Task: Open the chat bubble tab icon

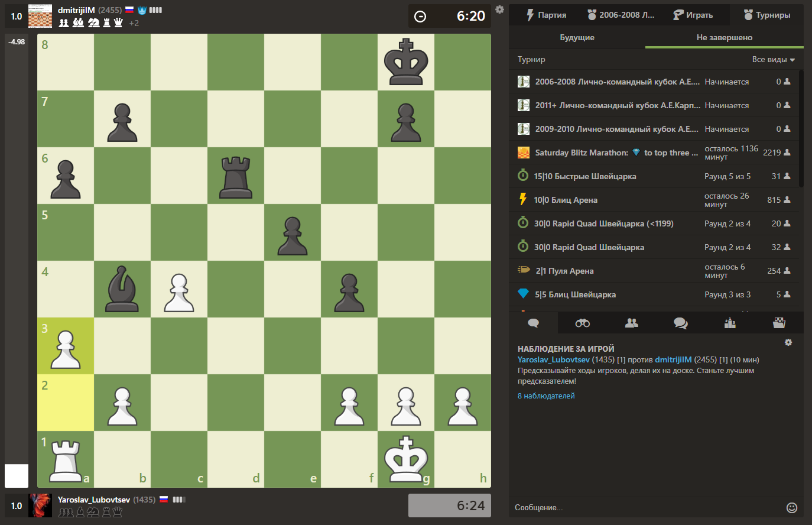Action: point(533,323)
